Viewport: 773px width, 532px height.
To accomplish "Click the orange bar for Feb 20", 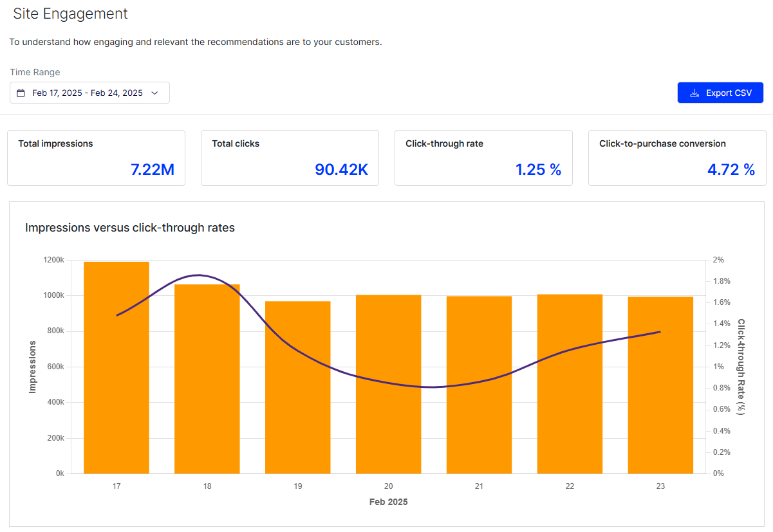I will pos(389,384).
